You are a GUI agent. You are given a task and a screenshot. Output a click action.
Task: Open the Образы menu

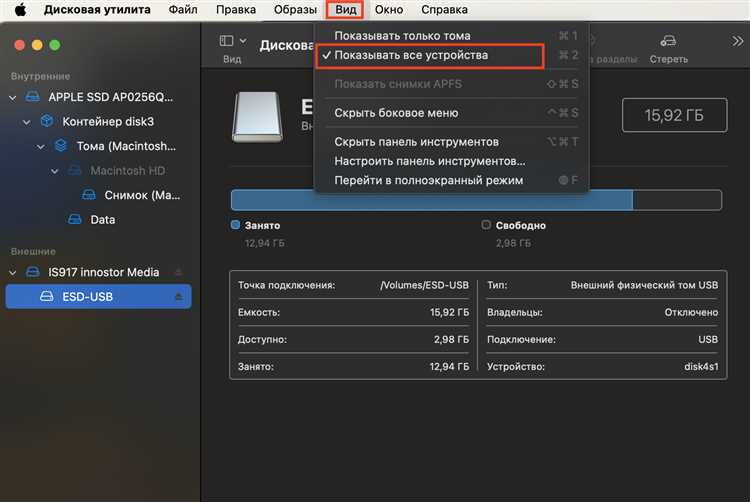click(x=295, y=10)
